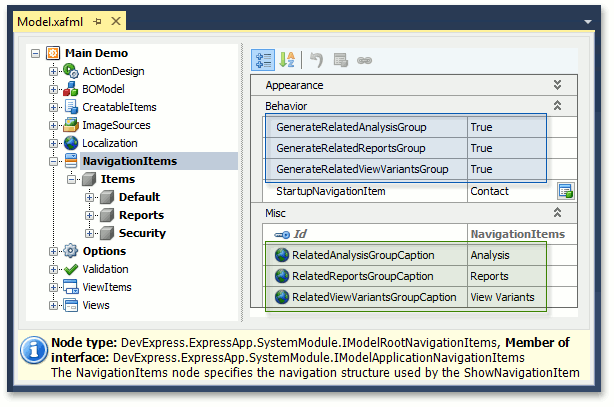Click the blue information icon

click(x=34, y=350)
